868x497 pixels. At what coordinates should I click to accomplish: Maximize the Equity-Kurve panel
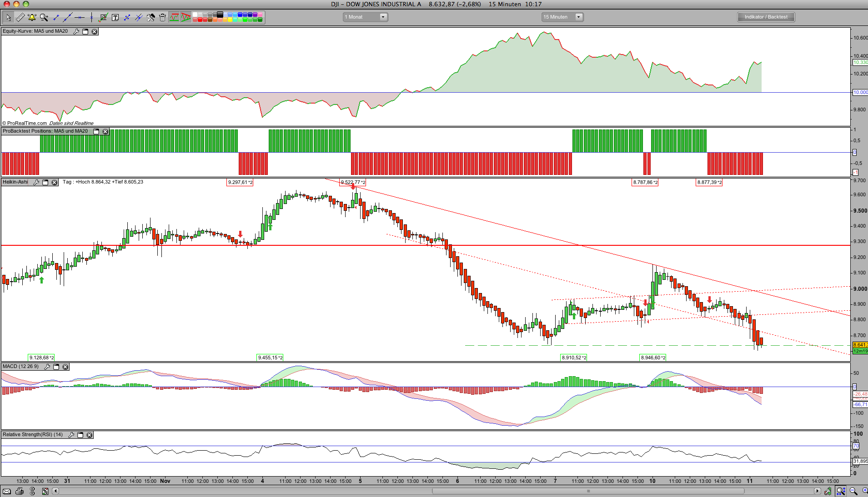[85, 31]
